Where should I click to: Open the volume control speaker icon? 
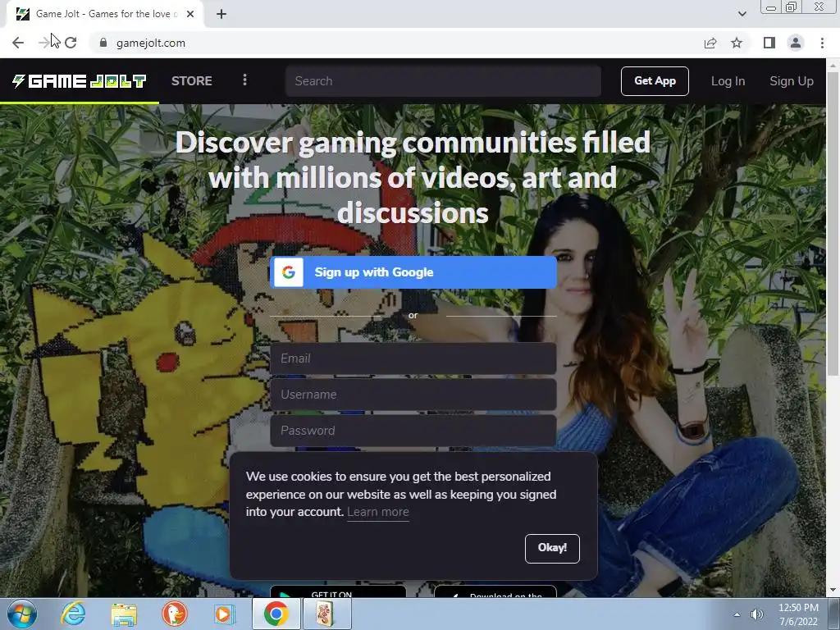click(x=757, y=614)
